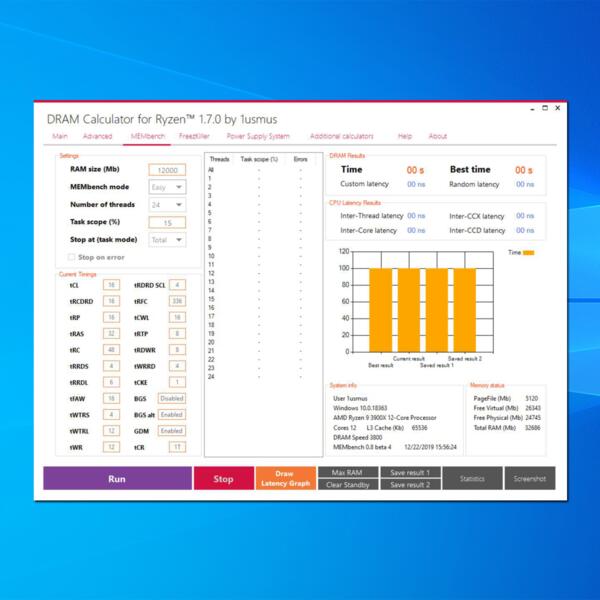Click the tWTRS timing value field

[x=111, y=414]
